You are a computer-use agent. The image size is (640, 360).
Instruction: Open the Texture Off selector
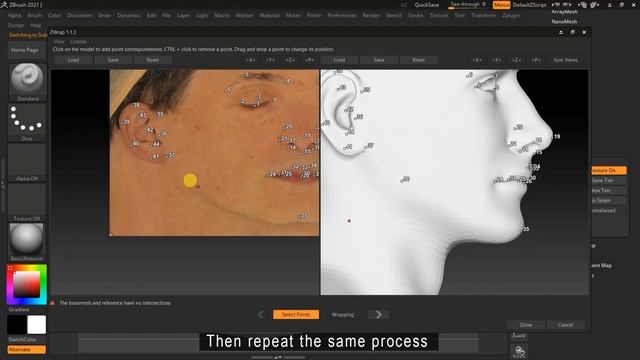point(27,202)
